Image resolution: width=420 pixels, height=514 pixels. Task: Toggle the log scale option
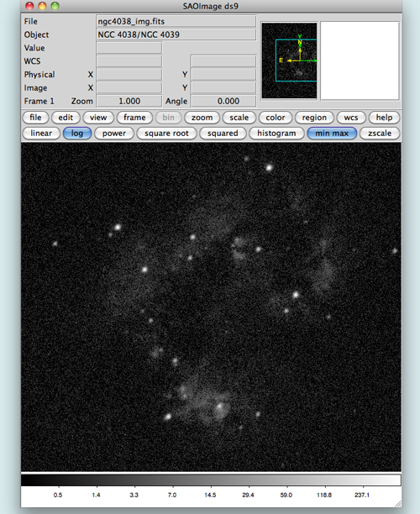click(x=77, y=133)
